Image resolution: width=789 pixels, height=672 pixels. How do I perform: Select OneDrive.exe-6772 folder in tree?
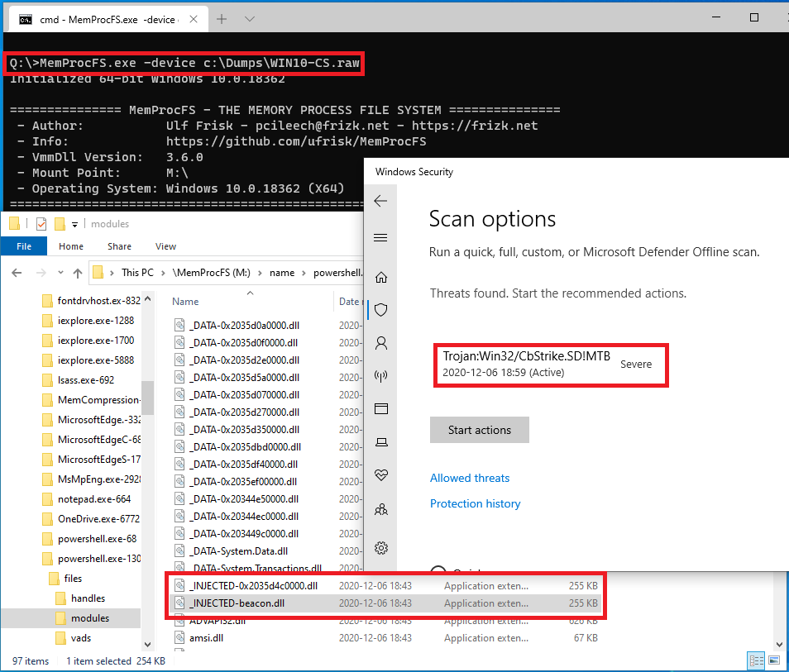point(91,518)
